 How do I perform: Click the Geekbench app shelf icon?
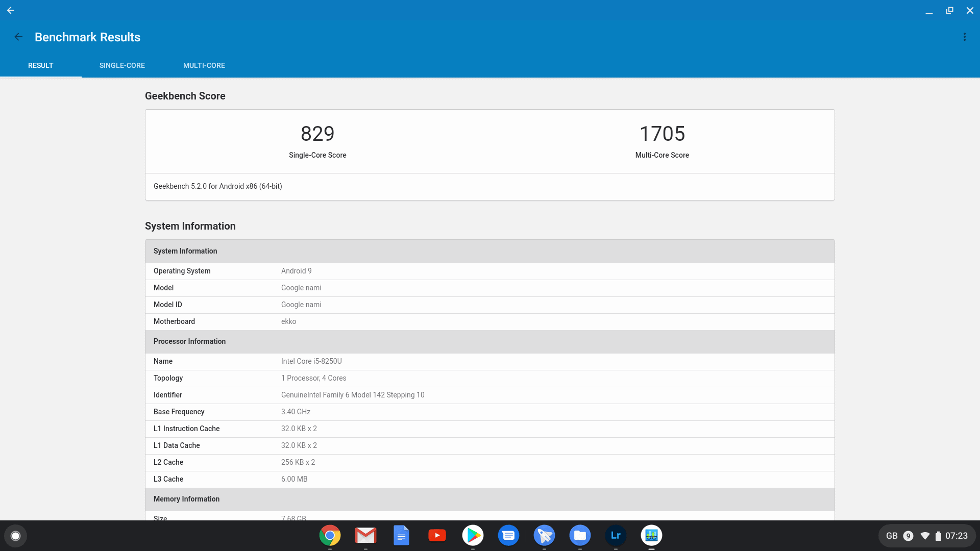651,535
